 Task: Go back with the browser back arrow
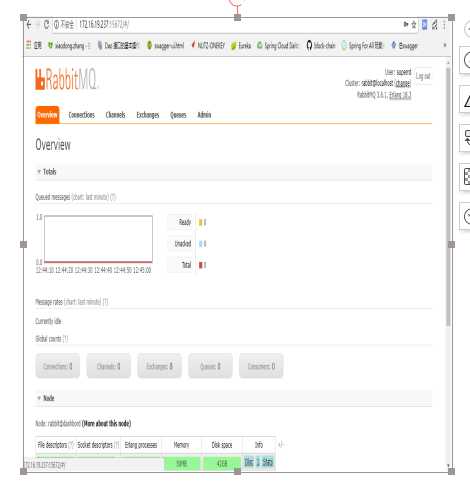(x=29, y=25)
